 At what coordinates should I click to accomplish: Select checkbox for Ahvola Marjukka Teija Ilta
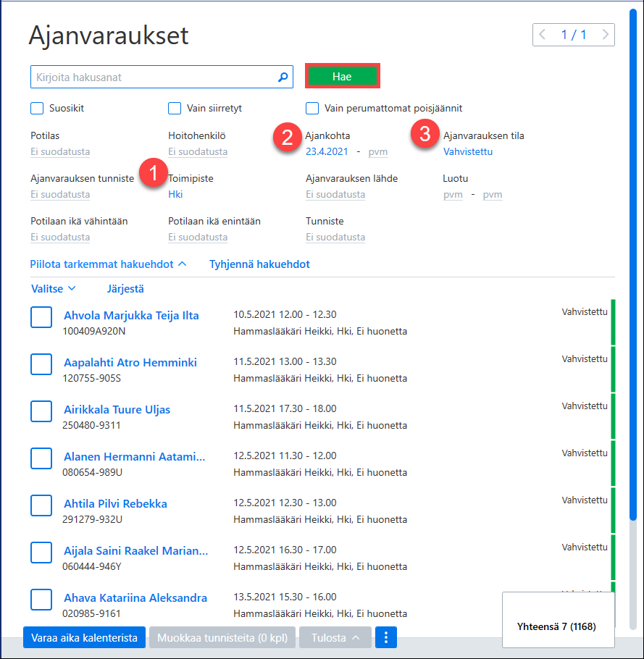point(41,317)
